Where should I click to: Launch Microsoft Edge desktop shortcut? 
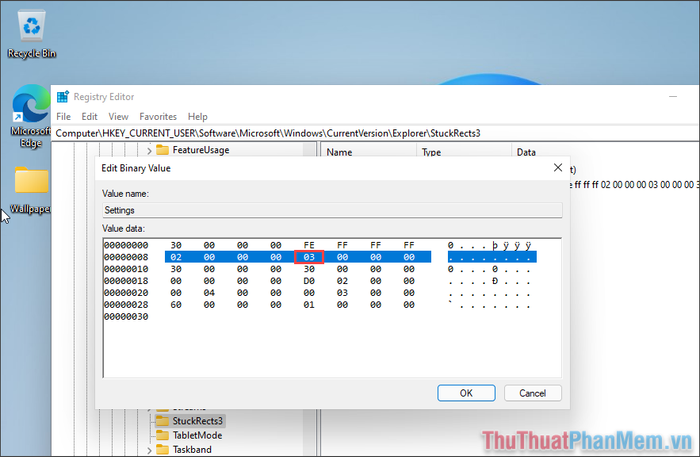pos(30,116)
